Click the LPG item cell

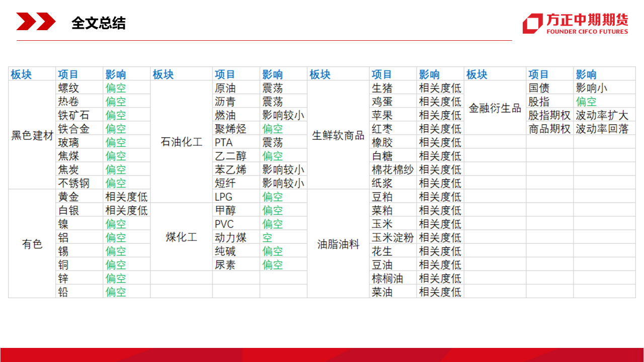[236, 197]
